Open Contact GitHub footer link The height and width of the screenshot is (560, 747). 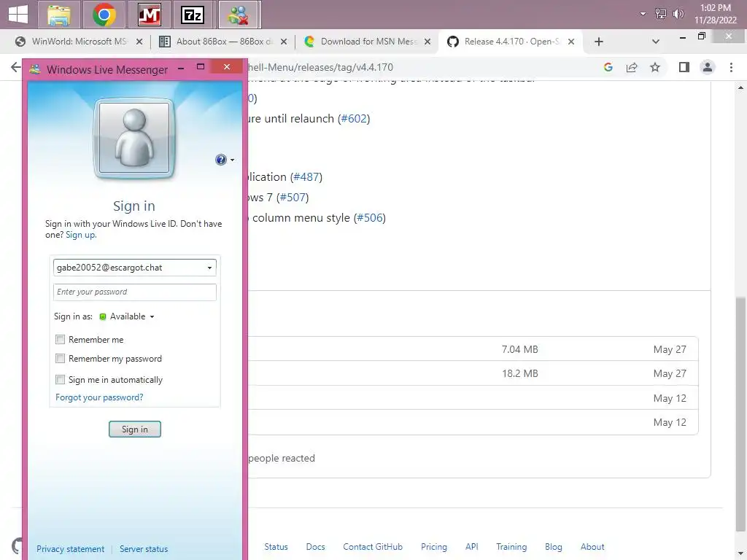(373, 547)
